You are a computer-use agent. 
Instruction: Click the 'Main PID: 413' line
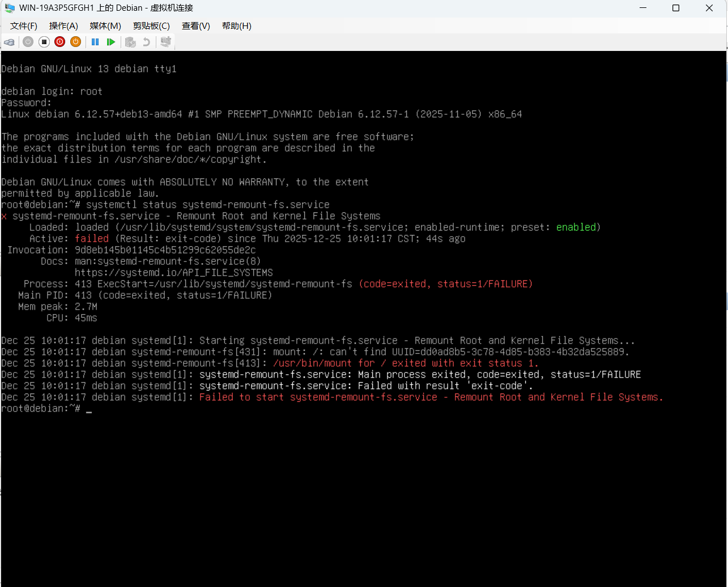146,295
